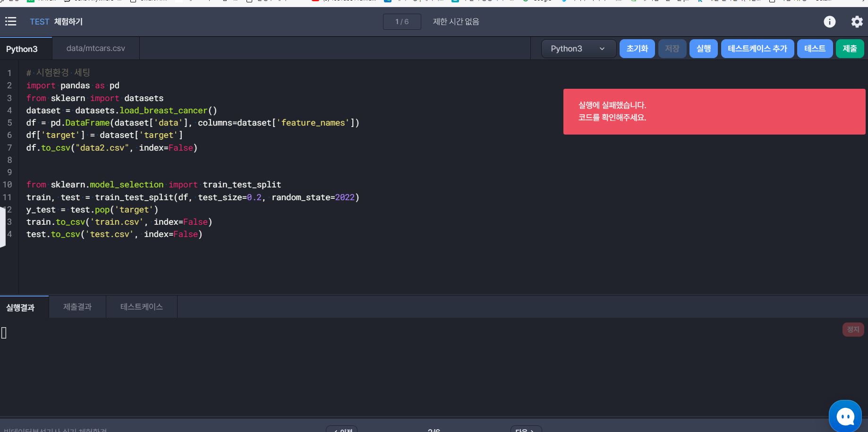This screenshot has height=432, width=868.
Task: Open the settings gear icon
Action: point(857,22)
